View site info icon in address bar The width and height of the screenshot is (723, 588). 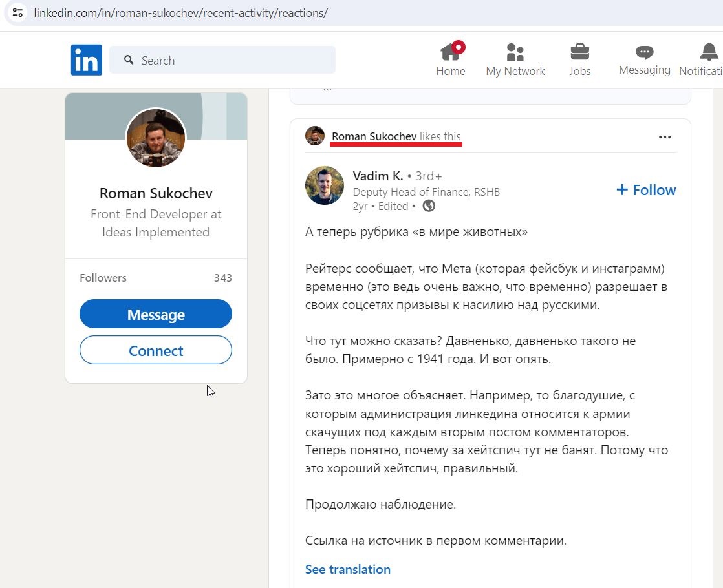click(x=17, y=12)
